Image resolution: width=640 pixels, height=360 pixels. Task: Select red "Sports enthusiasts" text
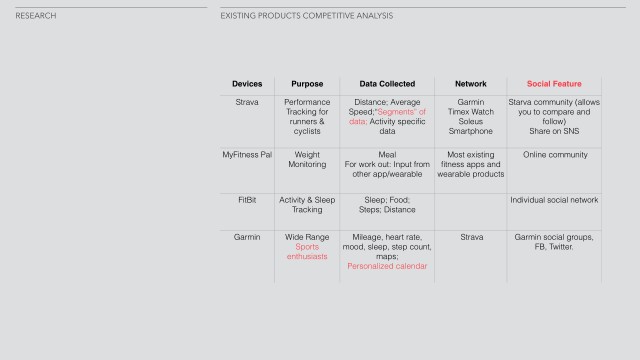click(x=307, y=252)
